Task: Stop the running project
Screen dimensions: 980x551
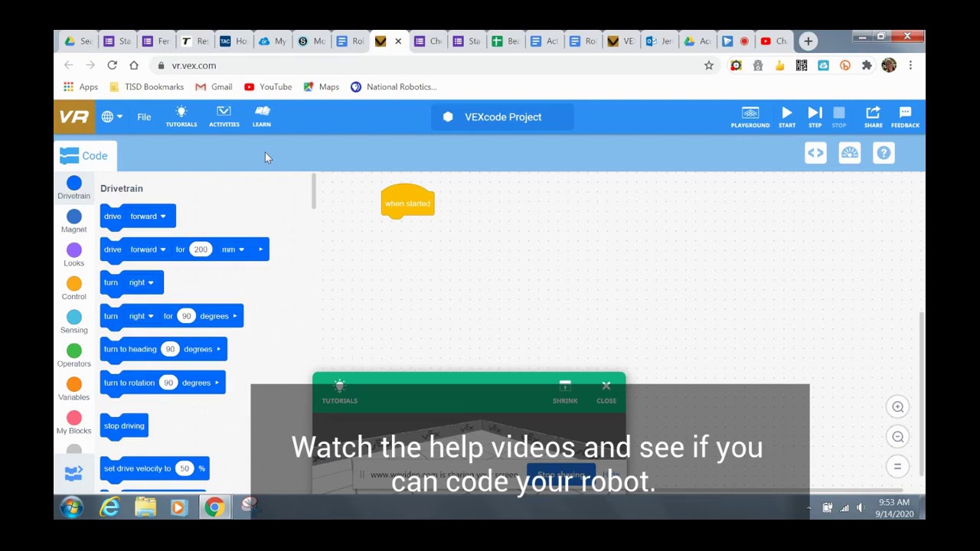Action: (x=839, y=117)
